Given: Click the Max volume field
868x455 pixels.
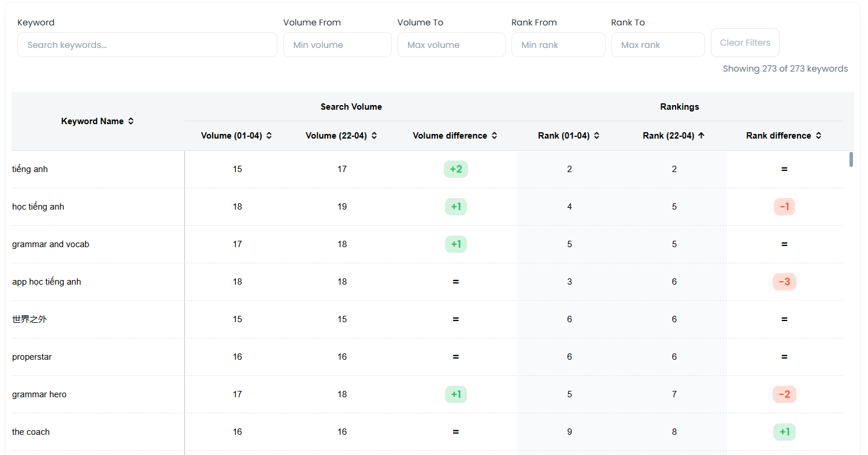Looking at the screenshot, I should tap(451, 45).
